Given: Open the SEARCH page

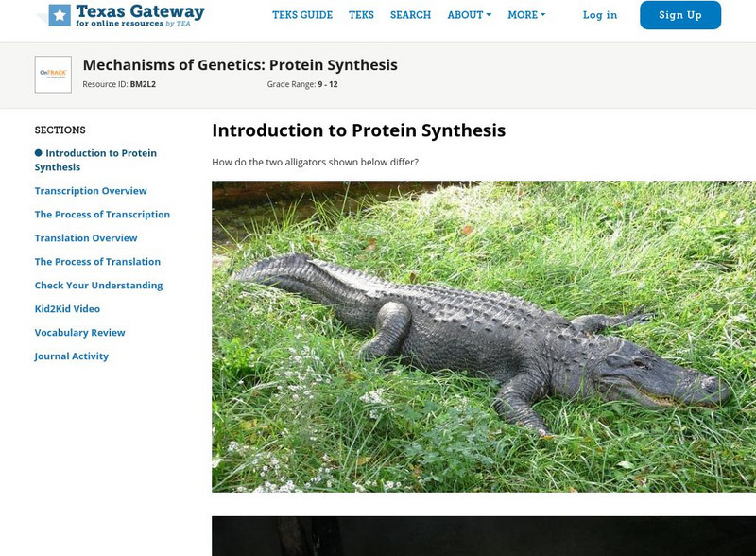Looking at the screenshot, I should (410, 15).
